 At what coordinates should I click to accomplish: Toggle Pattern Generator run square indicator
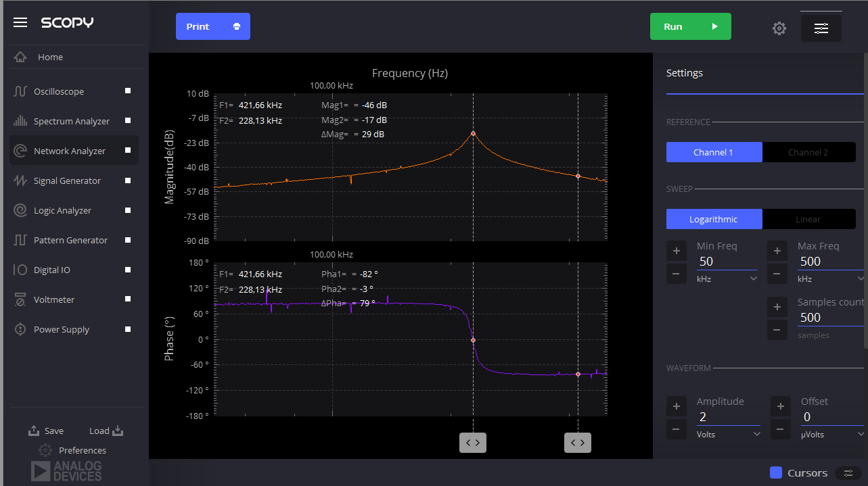[x=128, y=240]
